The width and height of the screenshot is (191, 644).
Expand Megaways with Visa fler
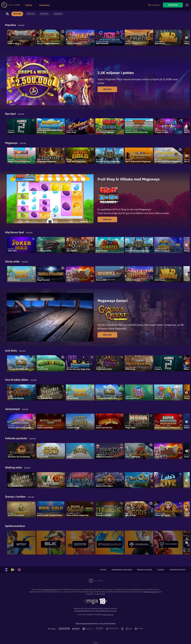click(x=23, y=143)
